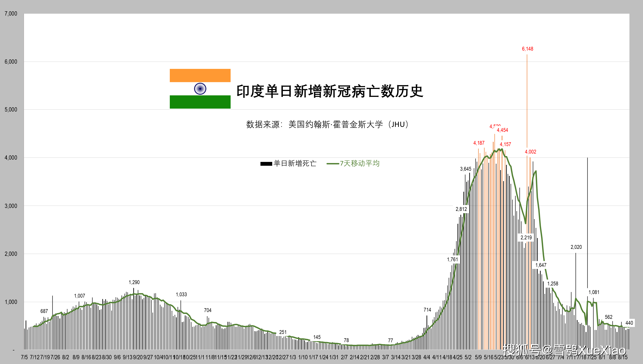
Task: Click the x-axis date 1/3
Action: (x=293, y=357)
